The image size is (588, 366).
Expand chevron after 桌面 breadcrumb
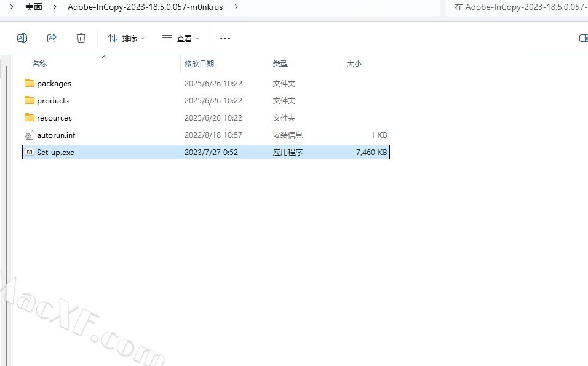(x=55, y=7)
